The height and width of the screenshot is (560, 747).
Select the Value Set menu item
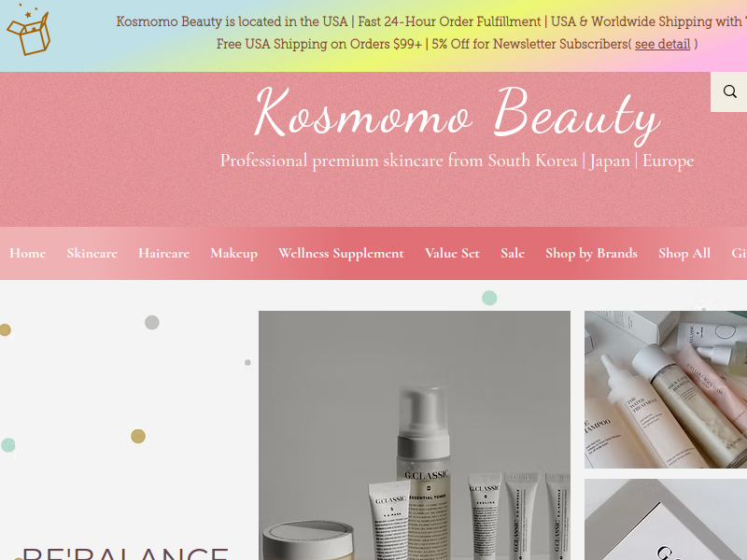coord(452,253)
